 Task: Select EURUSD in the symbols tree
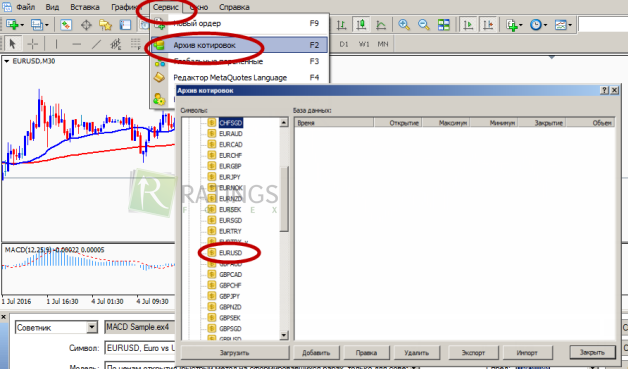230,253
